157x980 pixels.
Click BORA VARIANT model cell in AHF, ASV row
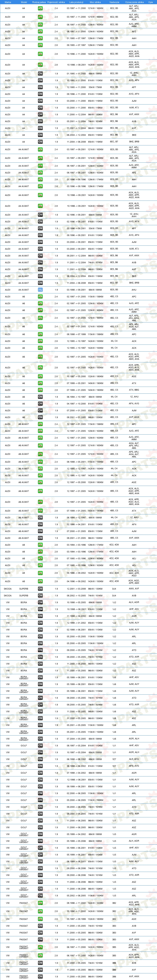point(24,678)
